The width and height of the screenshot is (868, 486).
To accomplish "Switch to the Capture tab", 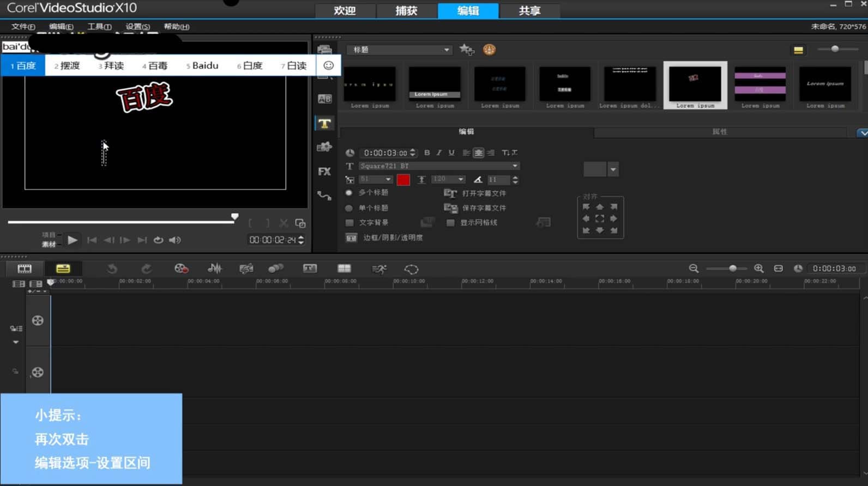I will click(406, 11).
